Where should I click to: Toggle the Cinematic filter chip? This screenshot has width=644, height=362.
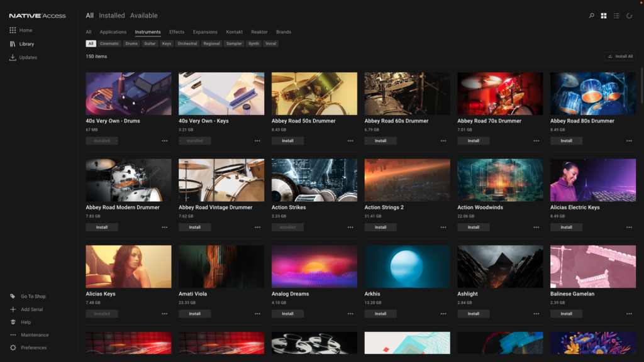(109, 44)
